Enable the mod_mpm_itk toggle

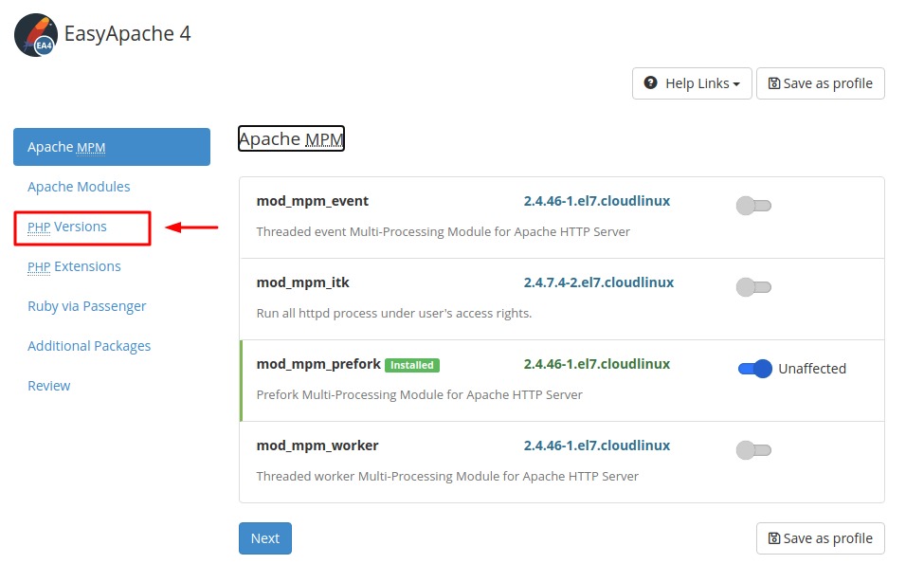coord(753,287)
